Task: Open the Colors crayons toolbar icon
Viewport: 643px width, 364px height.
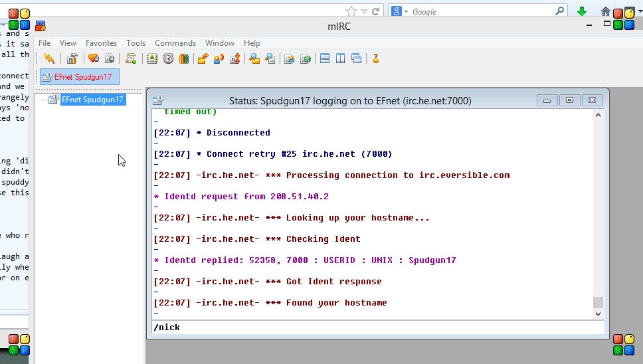Action: coord(184,58)
